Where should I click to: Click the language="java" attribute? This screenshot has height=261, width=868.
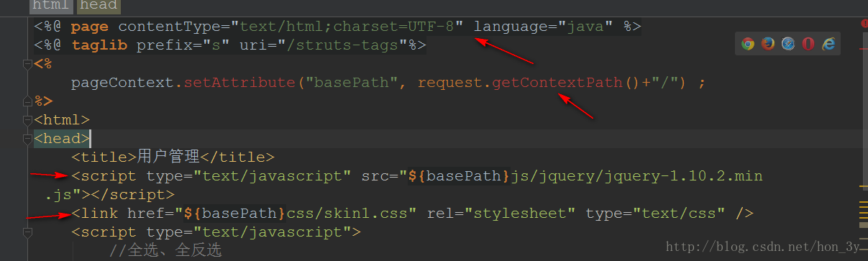point(543,27)
